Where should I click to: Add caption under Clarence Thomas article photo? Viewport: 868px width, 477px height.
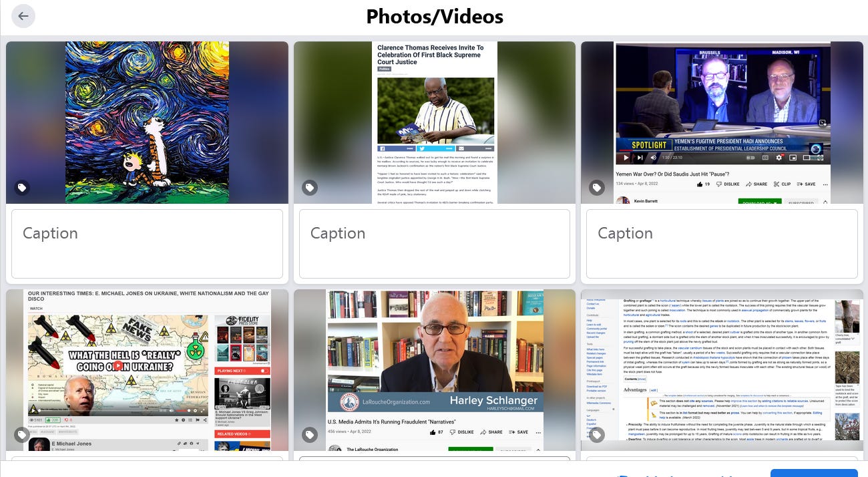click(435, 244)
